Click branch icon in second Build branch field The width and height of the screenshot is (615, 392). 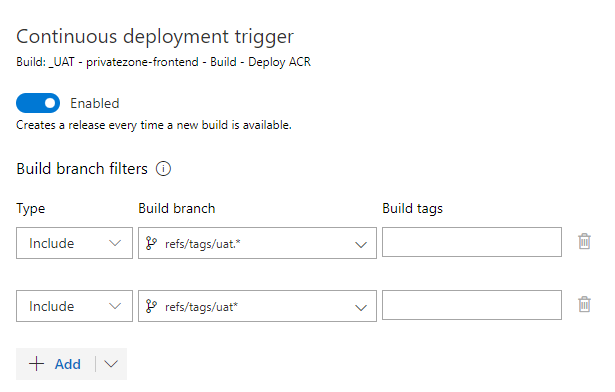coord(151,306)
